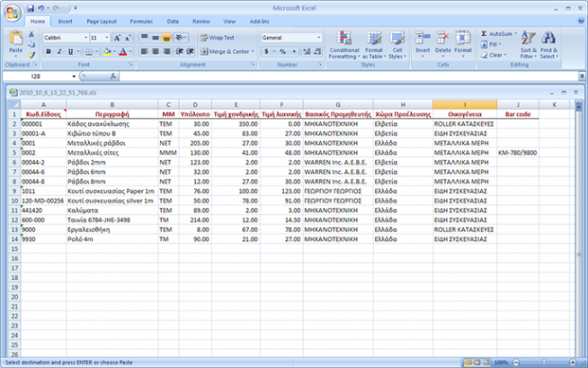
Task: Open the Add-Ins tab
Action: [x=260, y=22]
